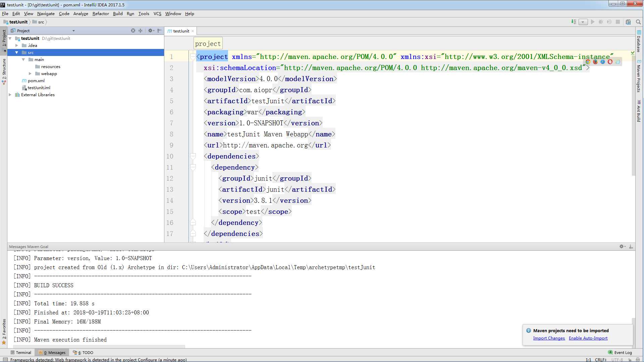Click the inspection status checkmark icon
644x362 pixels.
click(x=633, y=53)
